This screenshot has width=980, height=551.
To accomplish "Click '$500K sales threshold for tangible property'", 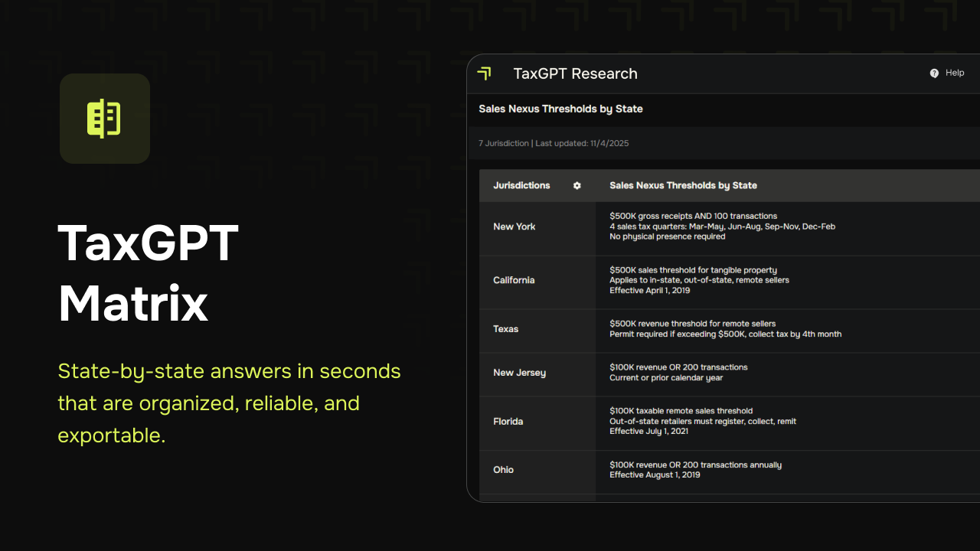I will (x=693, y=269).
